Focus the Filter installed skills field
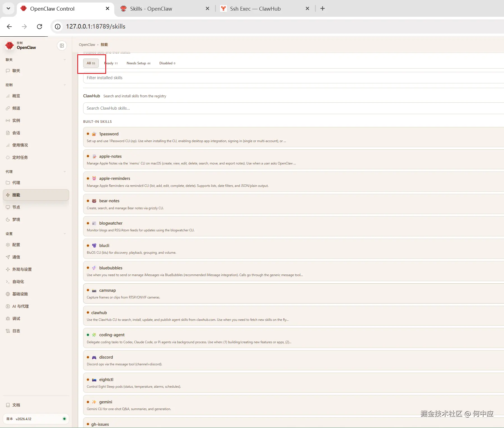The height and width of the screenshot is (428, 504). pyautogui.click(x=293, y=78)
